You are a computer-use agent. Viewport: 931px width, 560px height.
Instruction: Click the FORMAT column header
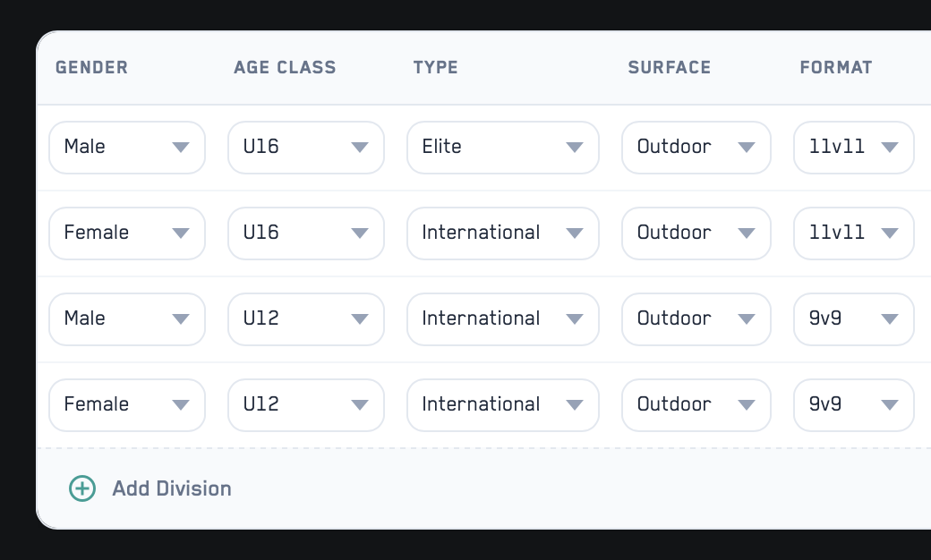(836, 68)
